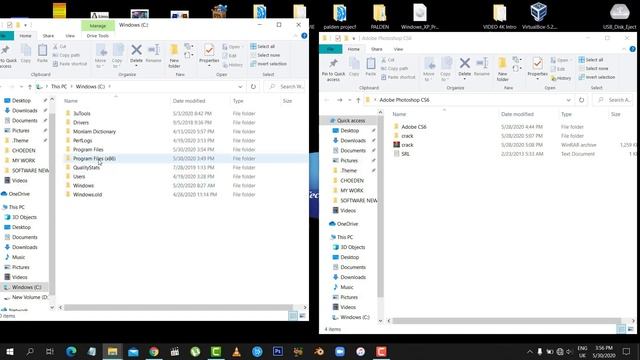
Task: Click Select none in Adobe Photoshop CS6 ribbon
Action: click(x=593, y=69)
